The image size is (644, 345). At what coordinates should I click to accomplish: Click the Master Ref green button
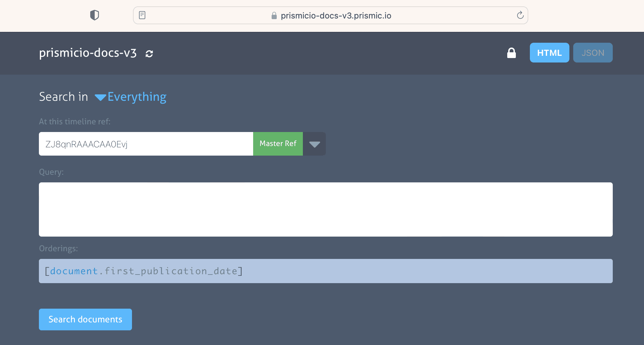(x=278, y=143)
